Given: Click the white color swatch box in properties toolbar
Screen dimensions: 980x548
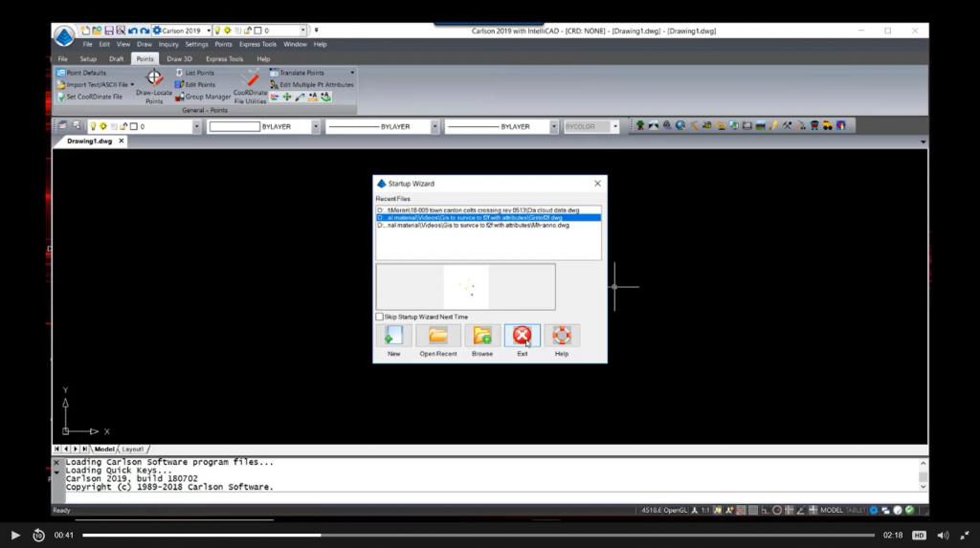Looking at the screenshot, I should point(234,126).
